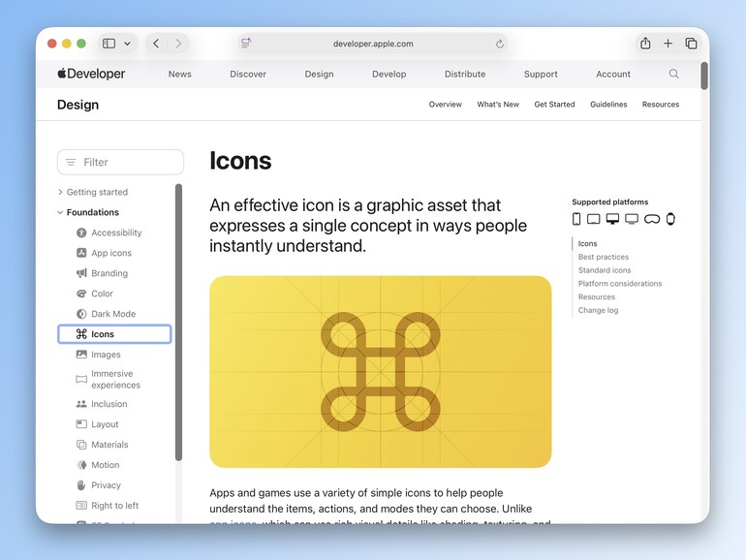Open the Distribute nav item
This screenshot has height=560, width=746.
click(x=465, y=75)
